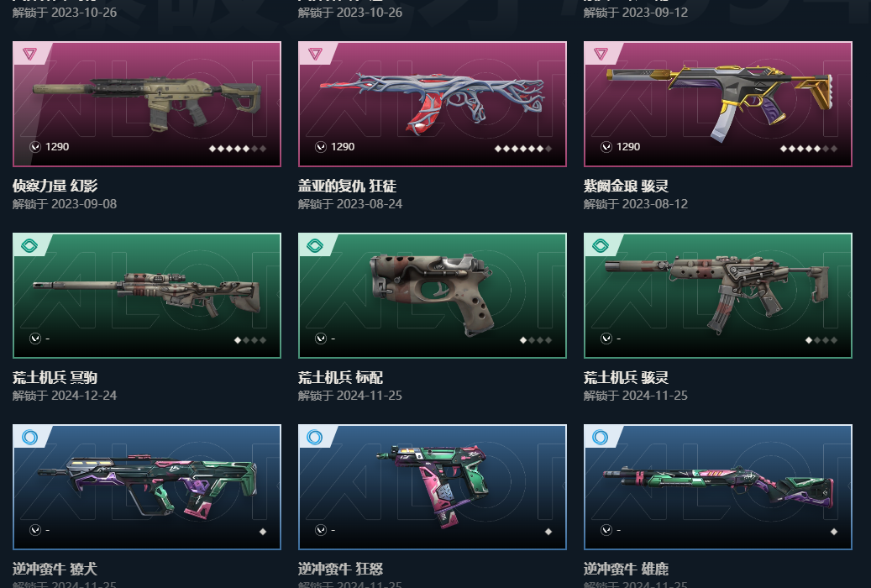Click the VP currency icon beside 1290 on 盖亚的复仇 狂徒
Screen dimensions: 871x588
pyautogui.click(x=321, y=147)
